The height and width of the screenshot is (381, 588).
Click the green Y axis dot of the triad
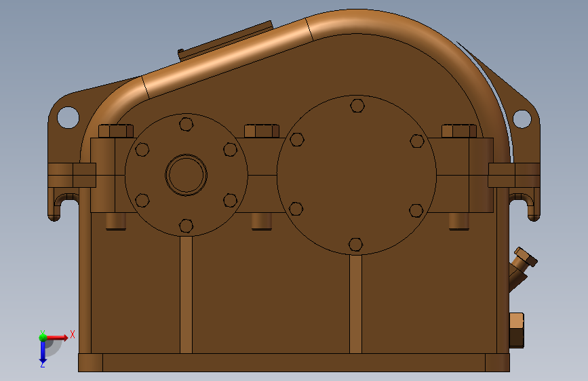click(43, 338)
